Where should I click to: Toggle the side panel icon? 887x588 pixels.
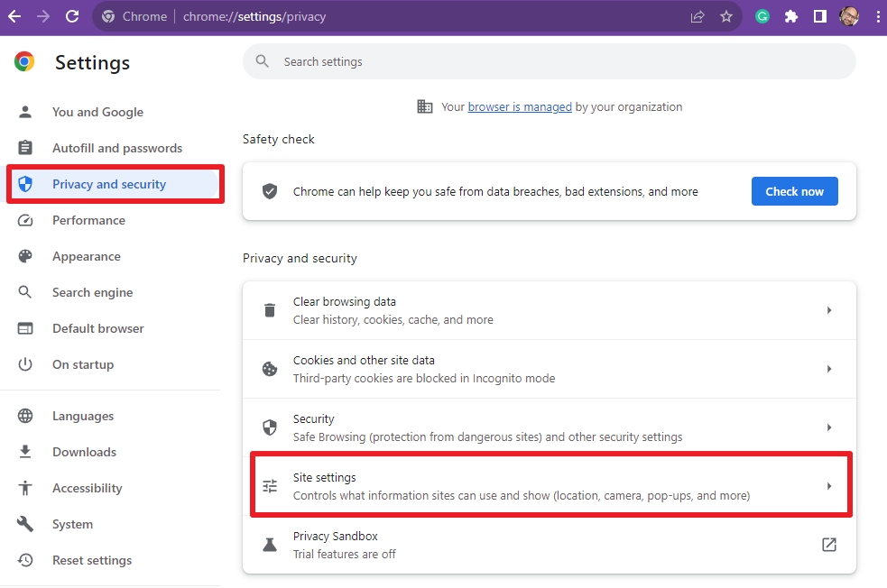click(x=819, y=16)
